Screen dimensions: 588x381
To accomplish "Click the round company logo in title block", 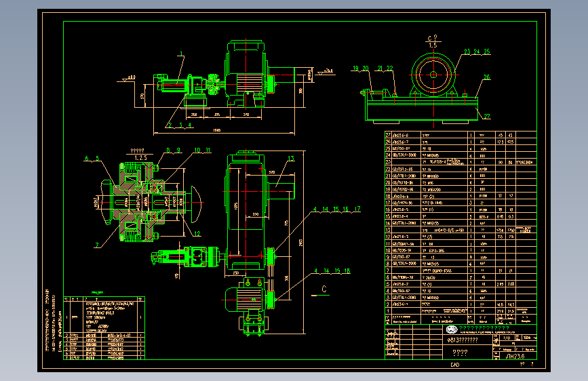I will pos(452,329).
